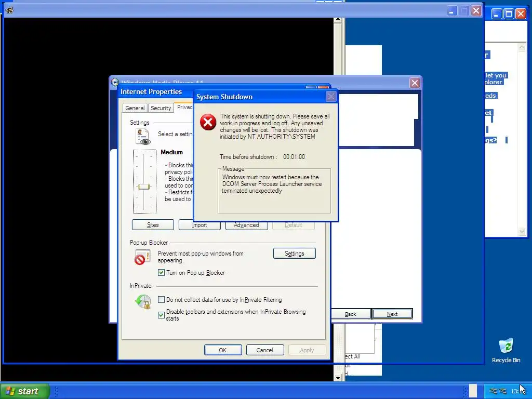Close the Windows Media Player 11 window
The height and width of the screenshot is (399, 532).
point(415,83)
